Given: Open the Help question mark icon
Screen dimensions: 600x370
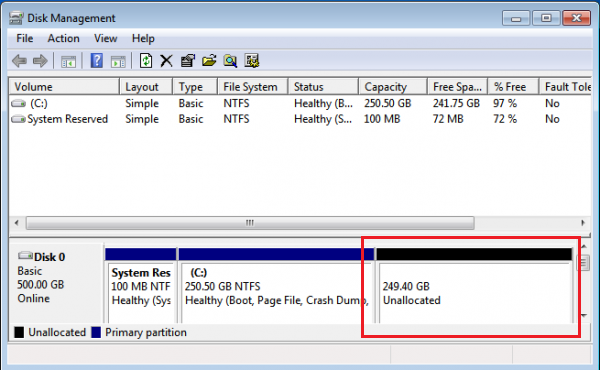Looking at the screenshot, I should click(96, 61).
